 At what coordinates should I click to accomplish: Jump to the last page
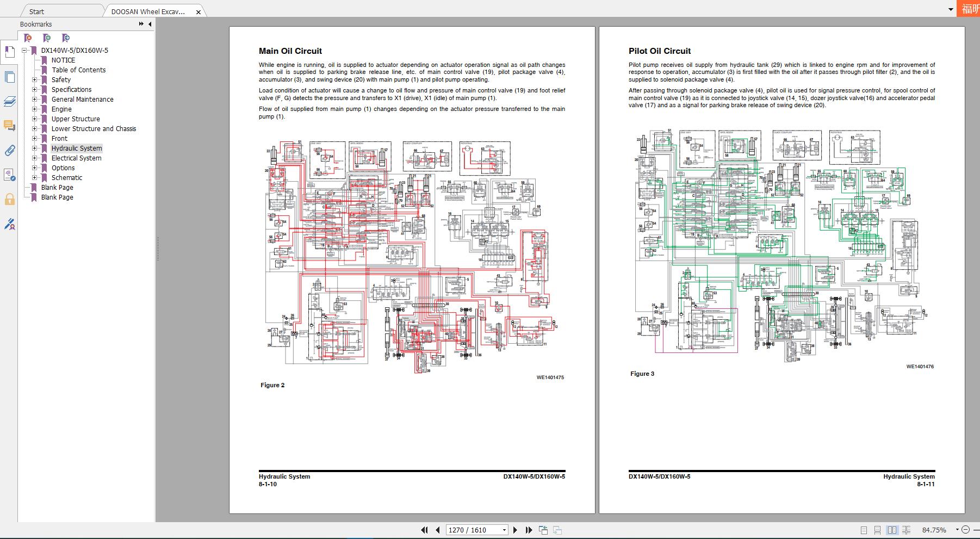pos(529,530)
